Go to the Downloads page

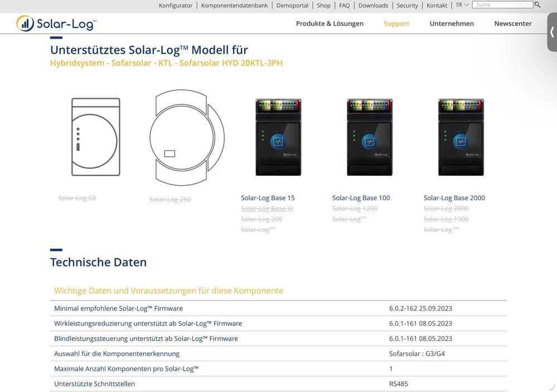373,6
